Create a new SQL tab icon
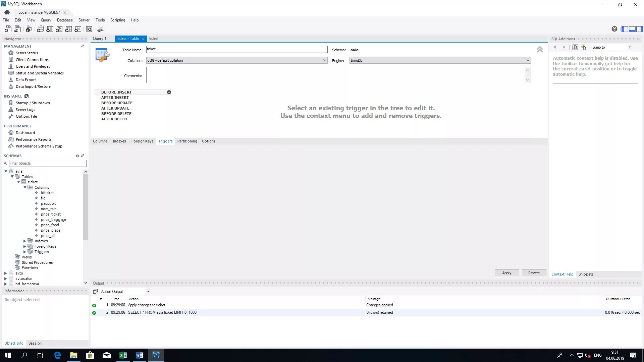 (x=8, y=29)
